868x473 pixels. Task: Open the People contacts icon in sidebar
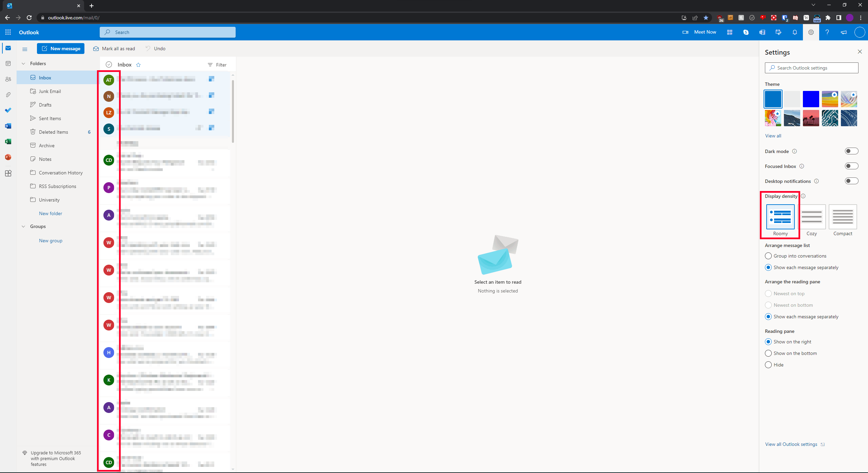8,79
